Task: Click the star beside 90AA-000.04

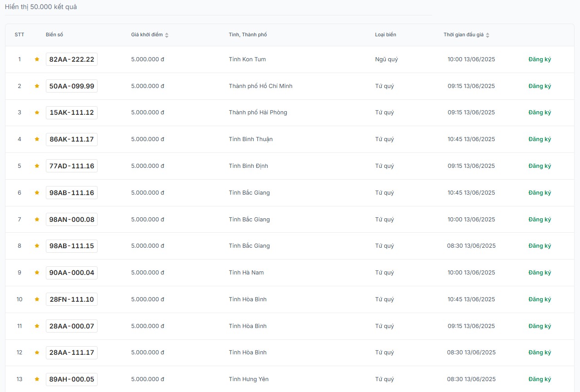Action: click(37, 273)
